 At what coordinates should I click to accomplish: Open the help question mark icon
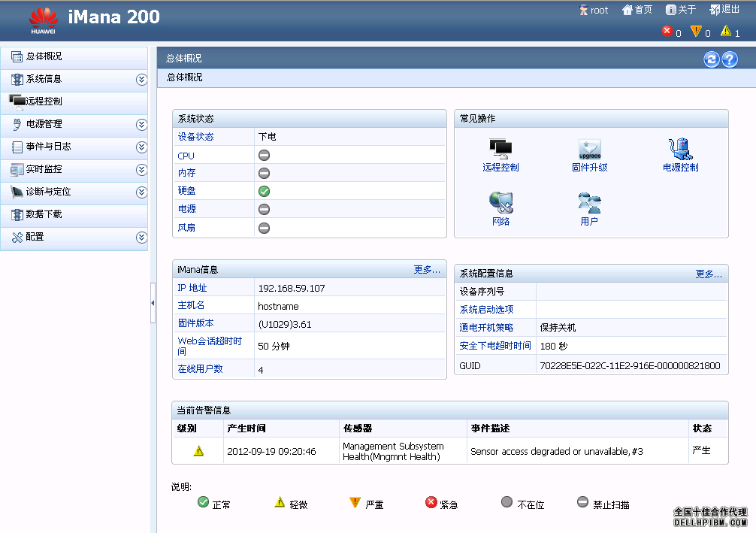[730, 59]
